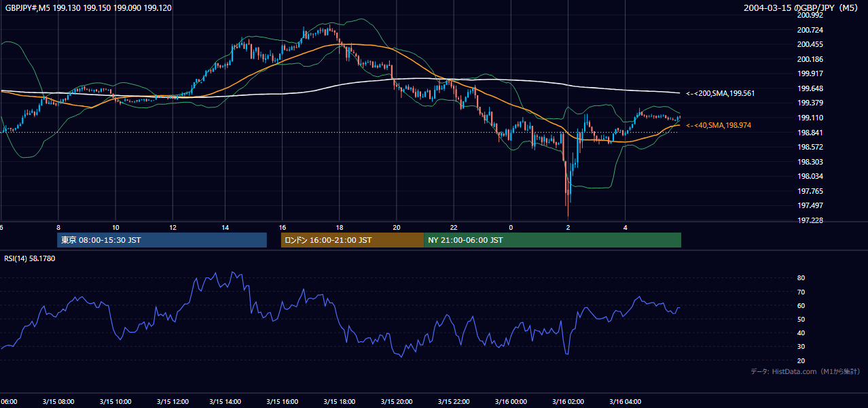Image resolution: width=868 pixels, height=408 pixels.
Task: Click RSI axis level 30
Action: (x=801, y=347)
